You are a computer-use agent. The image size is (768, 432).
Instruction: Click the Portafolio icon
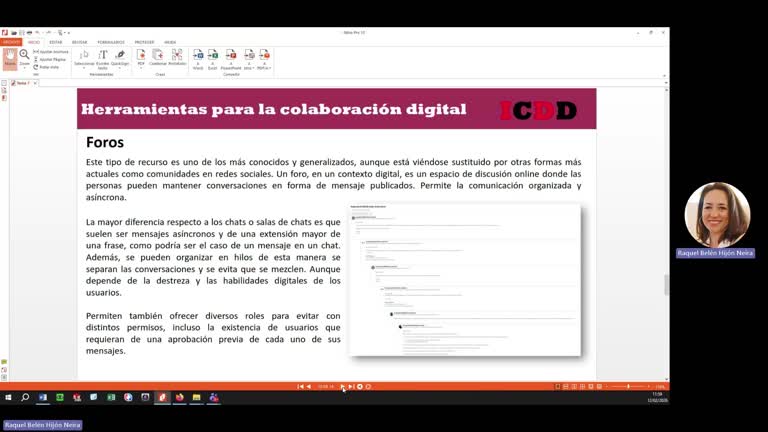(x=177, y=57)
